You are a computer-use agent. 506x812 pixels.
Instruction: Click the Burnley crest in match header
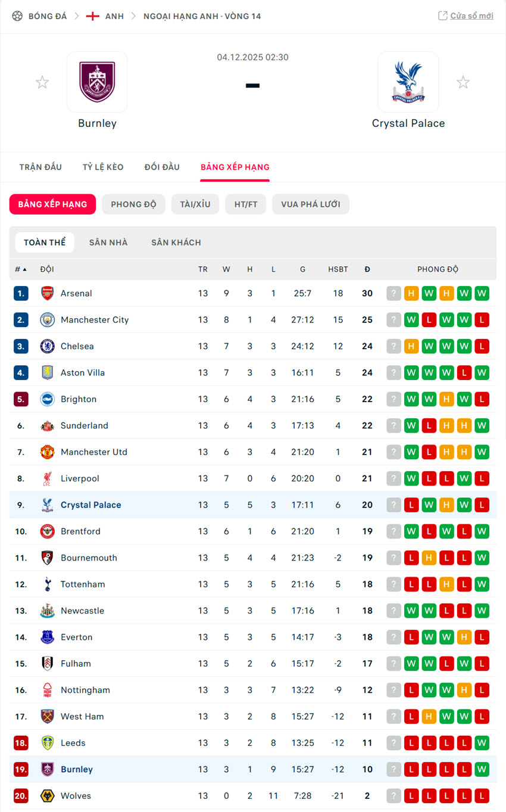pyautogui.click(x=97, y=82)
